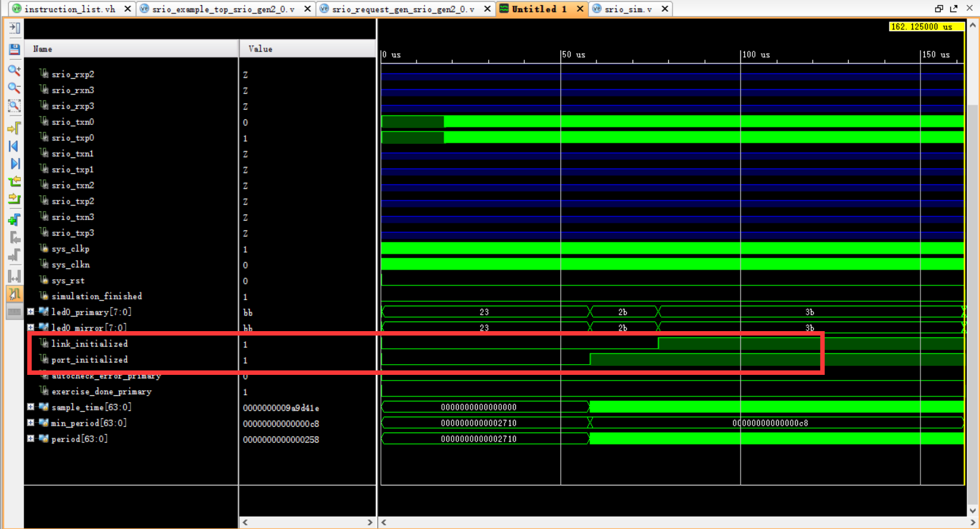Add a marker with the green plus icon
980x529 pixels.
click(x=14, y=220)
